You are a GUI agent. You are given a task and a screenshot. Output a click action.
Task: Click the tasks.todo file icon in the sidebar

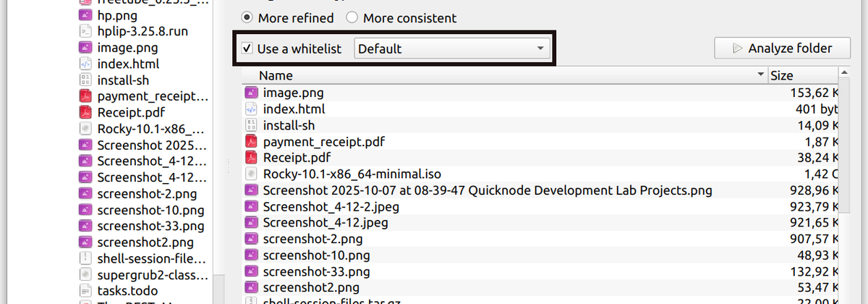(85, 291)
